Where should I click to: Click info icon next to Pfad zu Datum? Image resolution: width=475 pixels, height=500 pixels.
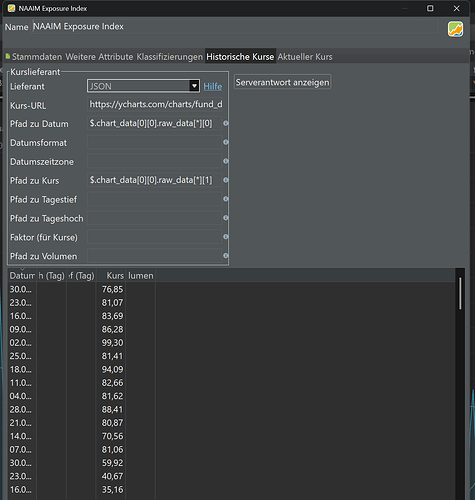pyautogui.click(x=226, y=123)
